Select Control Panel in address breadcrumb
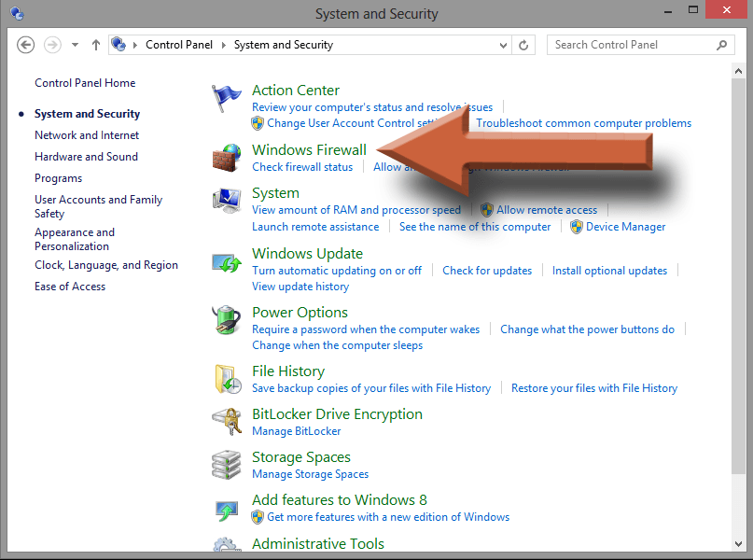 coord(178,45)
